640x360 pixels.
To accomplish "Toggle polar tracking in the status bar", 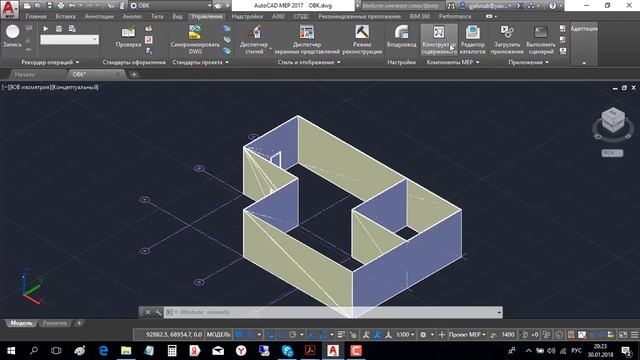I will pyautogui.click(x=293, y=335).
